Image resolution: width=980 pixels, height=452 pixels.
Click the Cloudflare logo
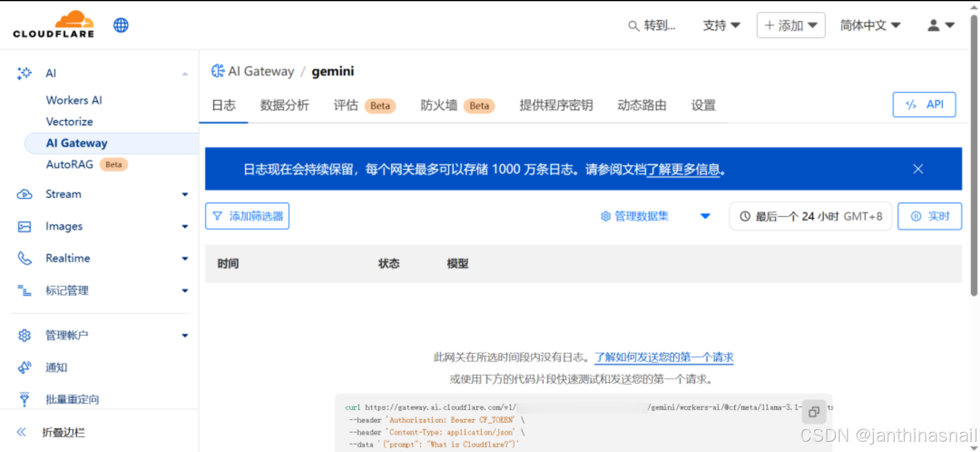click(x=54, y=25)
